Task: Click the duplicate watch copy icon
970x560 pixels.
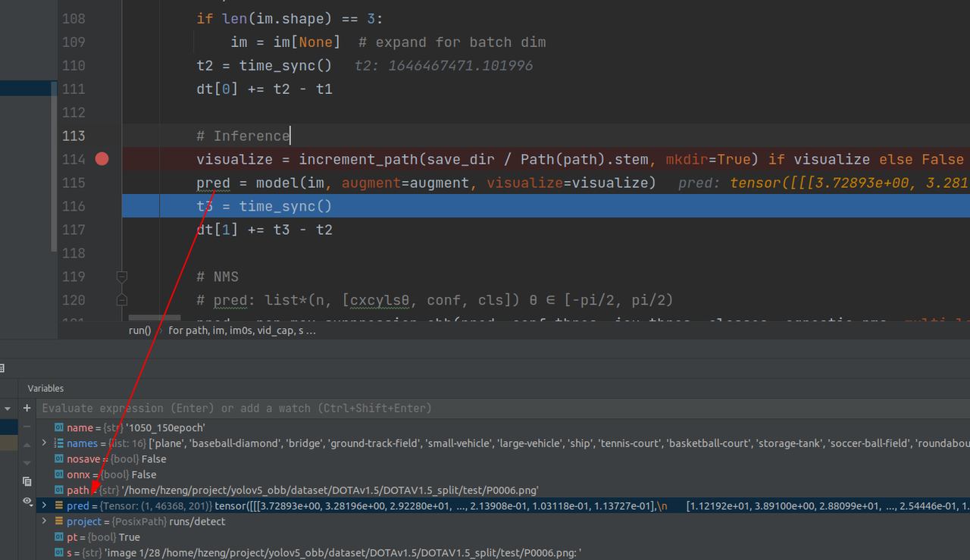Action: (27, 481)
